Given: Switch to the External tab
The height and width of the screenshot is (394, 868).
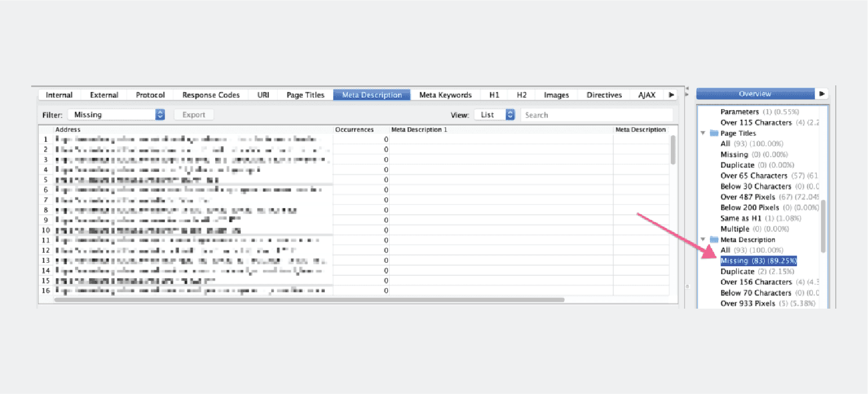Looking at the screenshot, I should (104, 95).
